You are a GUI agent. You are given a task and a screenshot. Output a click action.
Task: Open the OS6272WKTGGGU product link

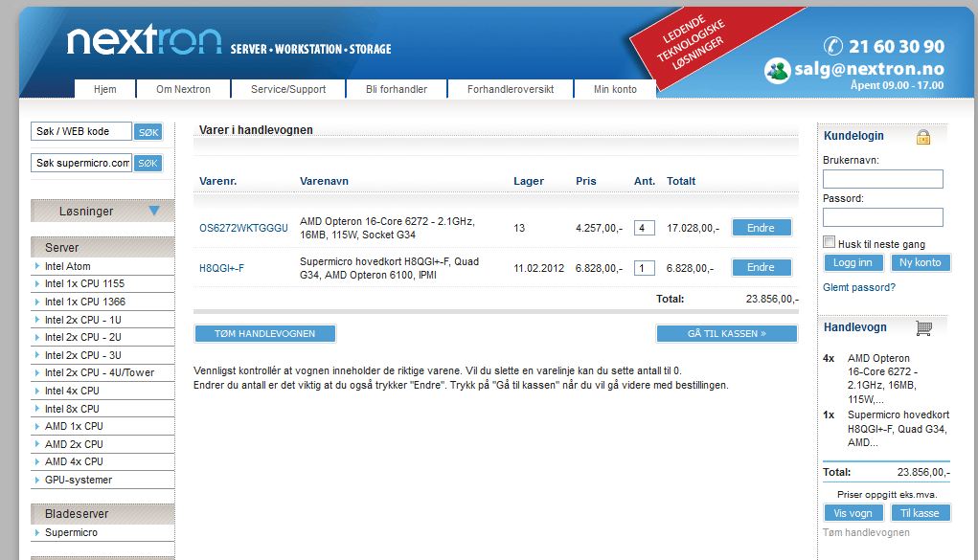[243, 228]
